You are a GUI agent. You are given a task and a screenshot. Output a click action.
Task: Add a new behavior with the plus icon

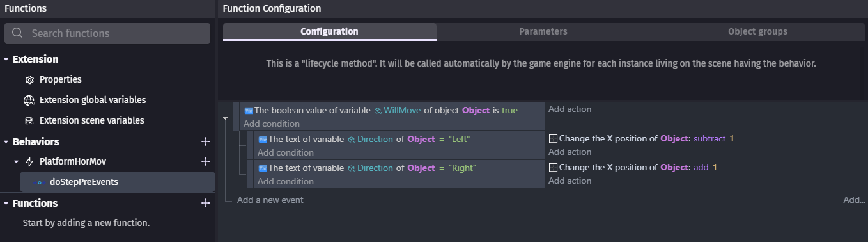[206, 141]
